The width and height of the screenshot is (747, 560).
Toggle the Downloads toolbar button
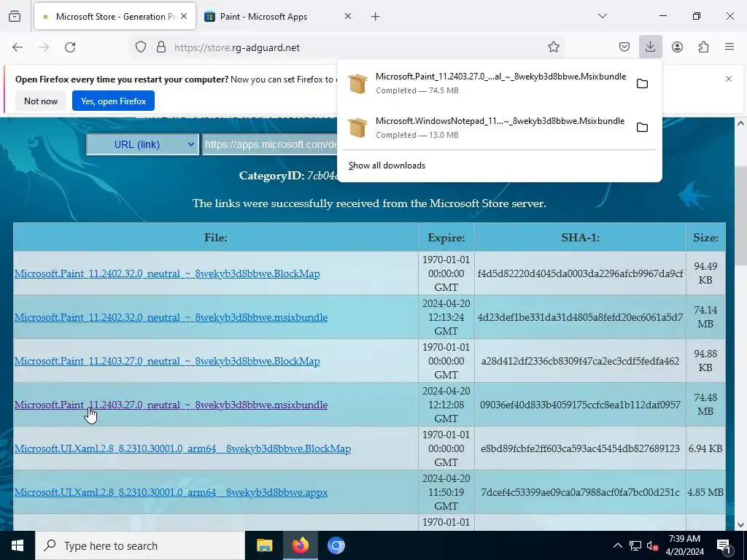coord(650,47)
